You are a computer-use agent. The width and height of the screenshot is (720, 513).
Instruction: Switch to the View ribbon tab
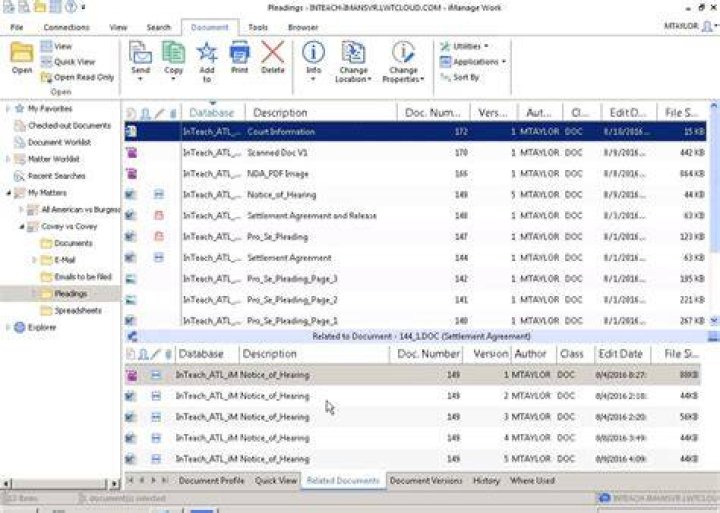118,28
